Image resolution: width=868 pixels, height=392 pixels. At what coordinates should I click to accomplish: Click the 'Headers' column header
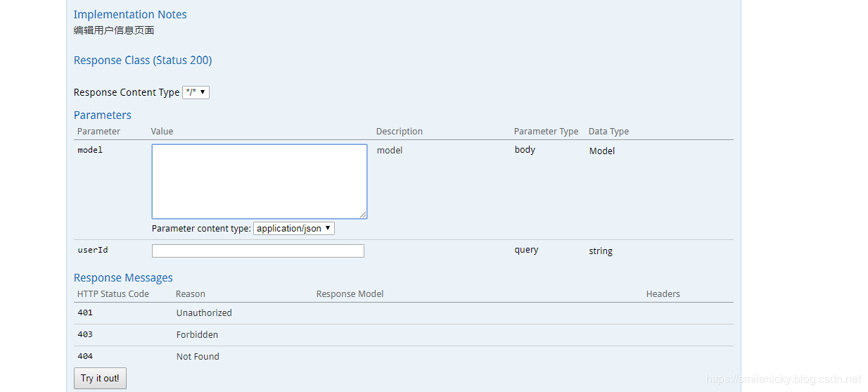[x=663, y=294]
